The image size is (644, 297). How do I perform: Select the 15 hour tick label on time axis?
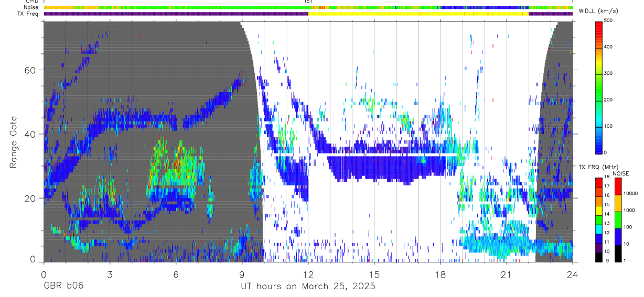pos(374,274)
